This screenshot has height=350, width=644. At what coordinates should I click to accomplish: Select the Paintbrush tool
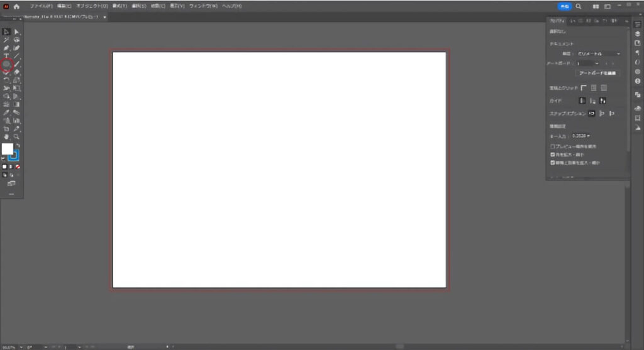point(16,64)
